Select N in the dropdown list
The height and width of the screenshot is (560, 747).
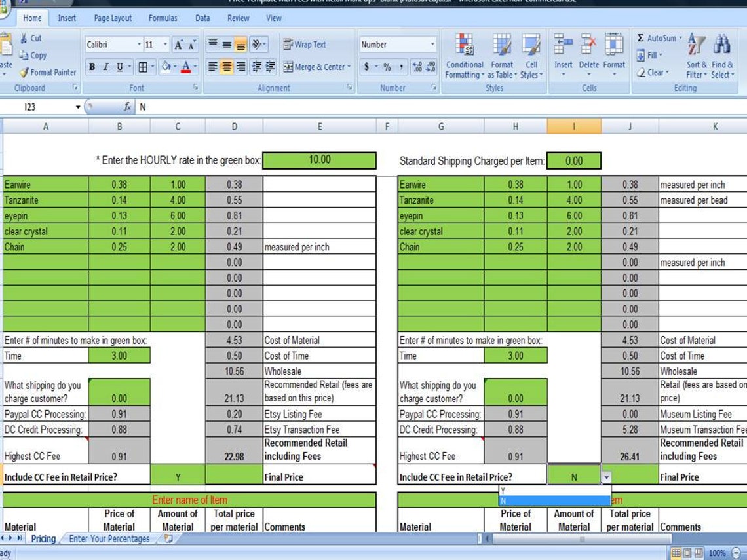click(554, 500)
